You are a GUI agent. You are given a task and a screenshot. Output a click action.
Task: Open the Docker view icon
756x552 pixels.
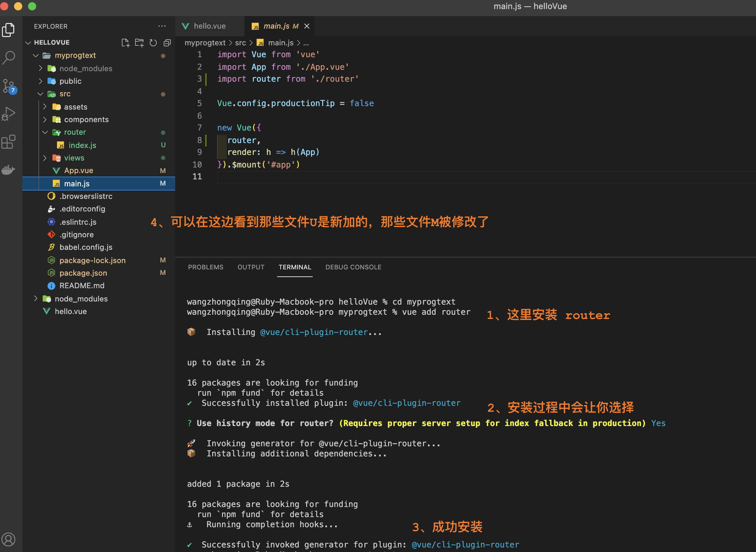[9, 170]
